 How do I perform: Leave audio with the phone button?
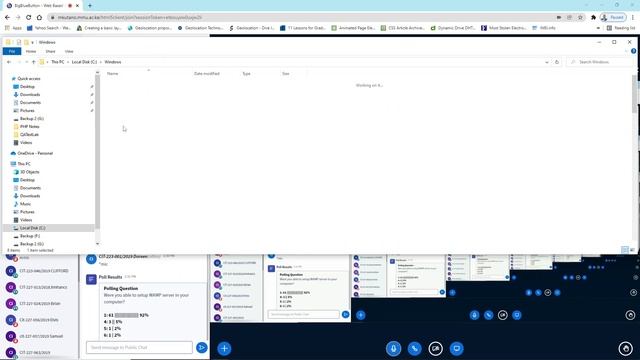(x=415, y=349)
